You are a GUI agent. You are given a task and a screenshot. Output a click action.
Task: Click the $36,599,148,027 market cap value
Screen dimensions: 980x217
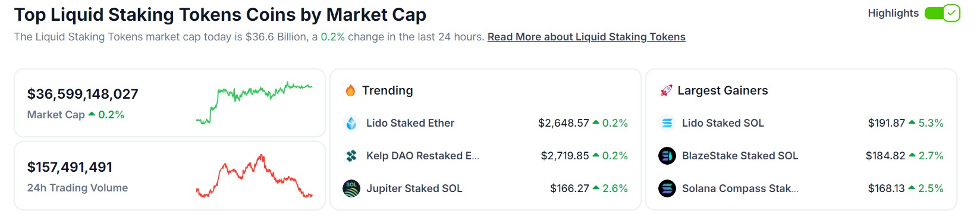point(83,94)
